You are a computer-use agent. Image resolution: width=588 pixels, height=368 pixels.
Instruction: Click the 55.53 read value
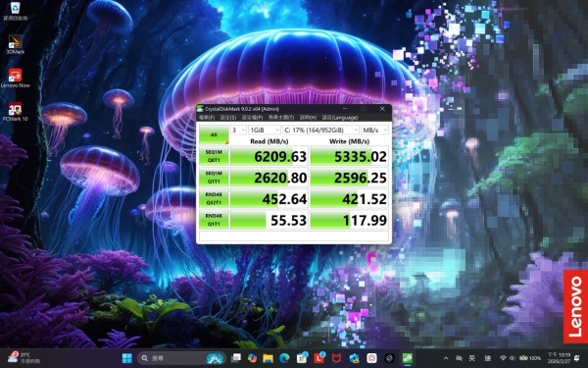tap(269, 220)
